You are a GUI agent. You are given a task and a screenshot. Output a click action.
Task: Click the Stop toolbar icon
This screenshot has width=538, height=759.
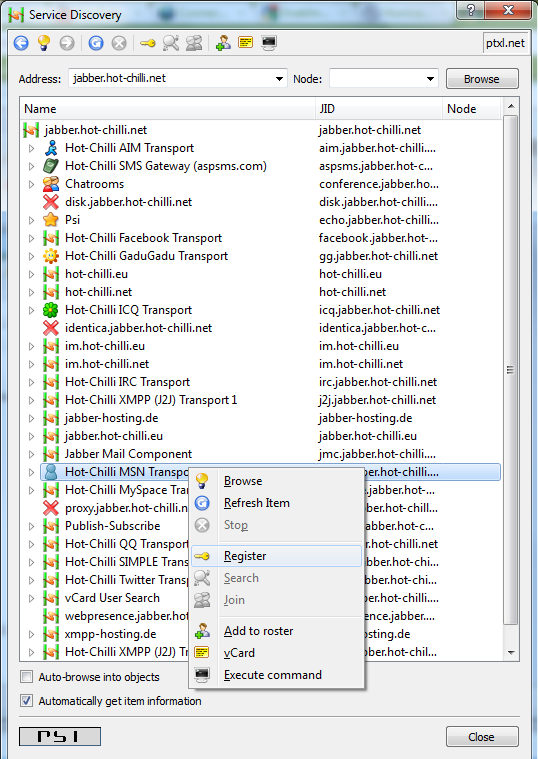click(x=119, y=43)
